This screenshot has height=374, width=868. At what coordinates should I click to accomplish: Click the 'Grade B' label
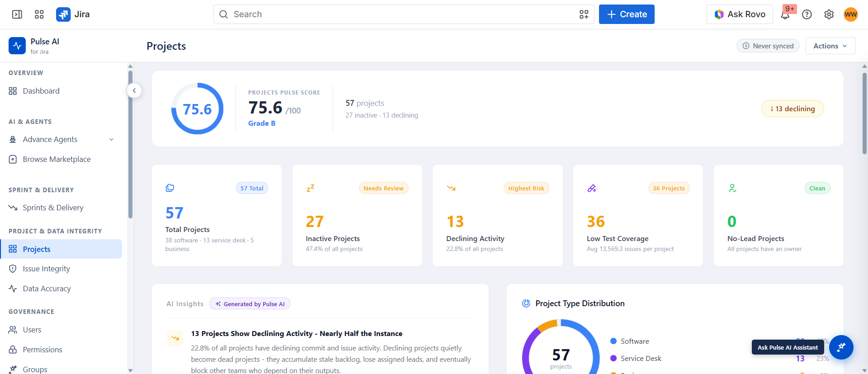pos(262,123)
